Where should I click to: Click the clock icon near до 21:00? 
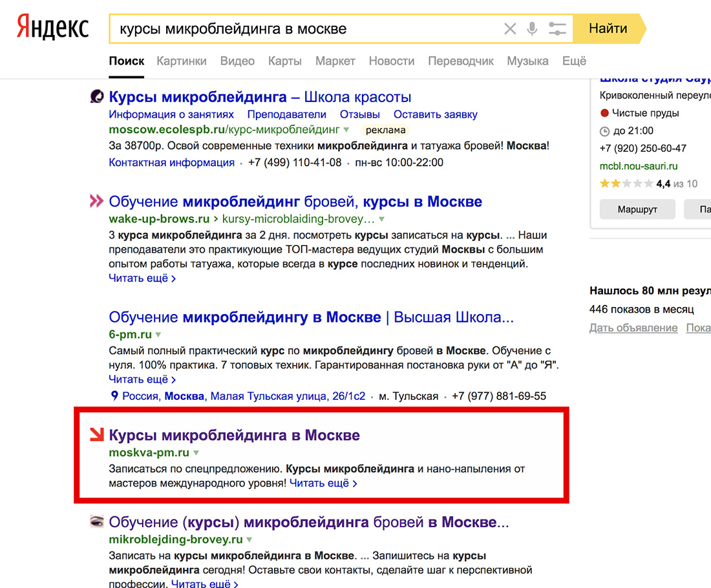(x=604, y=131)
